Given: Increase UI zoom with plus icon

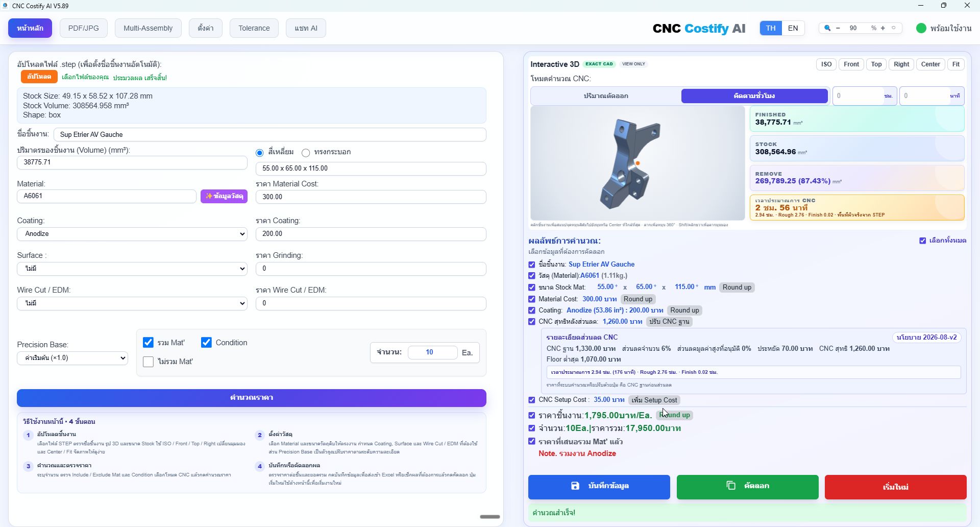Looking at the screenshot, I should coord(883,28).
